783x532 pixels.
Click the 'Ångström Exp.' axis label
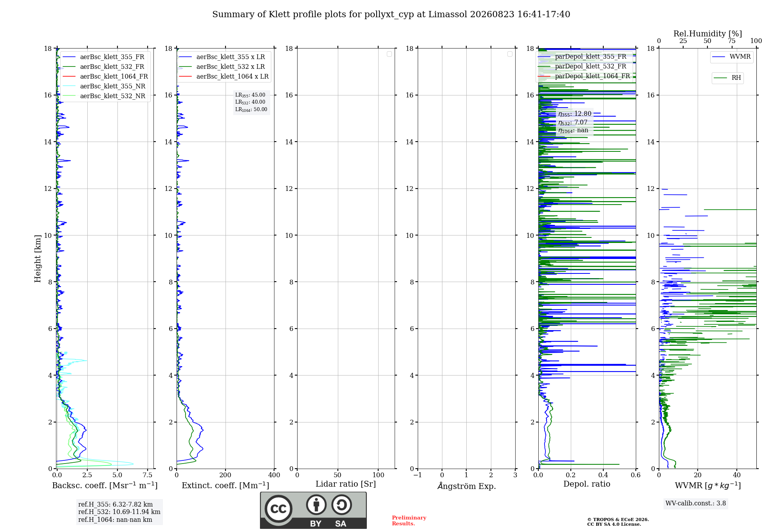pos(467,486)
